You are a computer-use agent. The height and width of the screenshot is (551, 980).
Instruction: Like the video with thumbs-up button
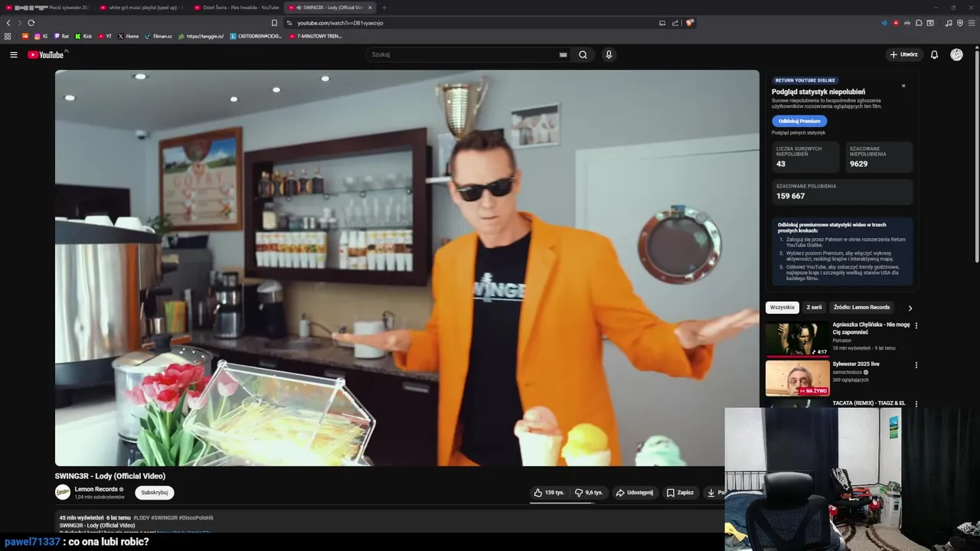point(549,493)
